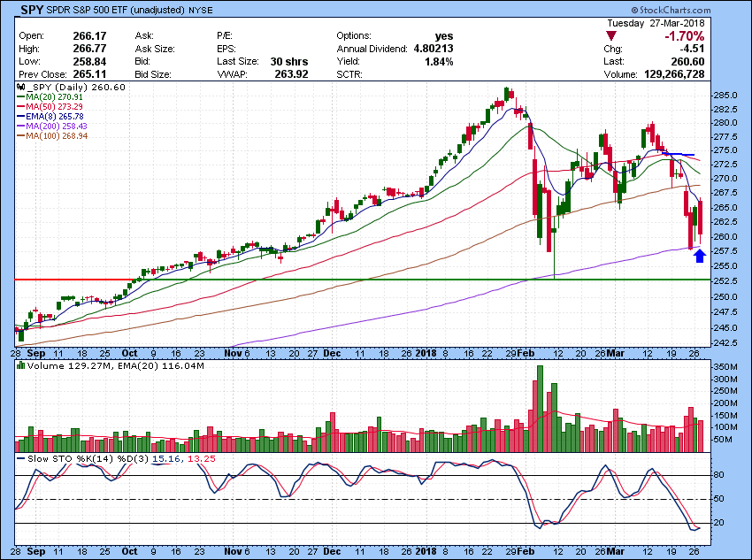Image resolution: width=752 pixels, height=560 pixels.
Task: Select the 'Volume 129.27M, EMA(20) 116.04M' legend
Action: pos(116,366)
